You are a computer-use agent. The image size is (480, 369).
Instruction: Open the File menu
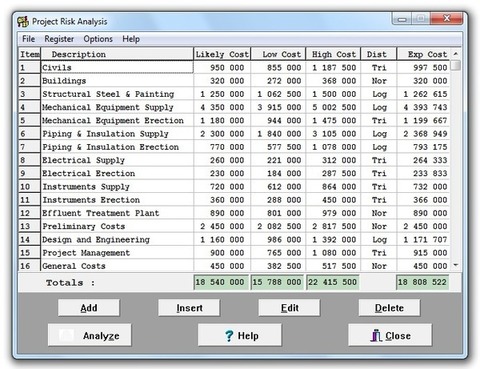pyautogui.click(x=28, y=39)
